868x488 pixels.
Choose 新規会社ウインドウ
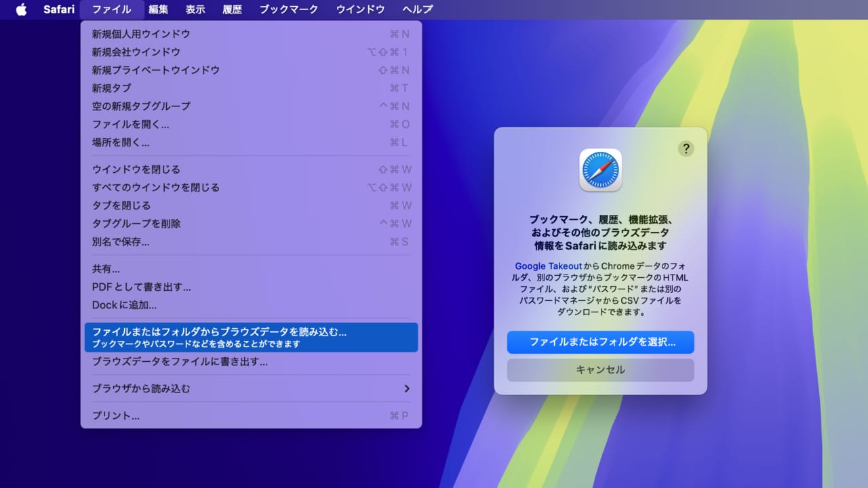[251, 52]
